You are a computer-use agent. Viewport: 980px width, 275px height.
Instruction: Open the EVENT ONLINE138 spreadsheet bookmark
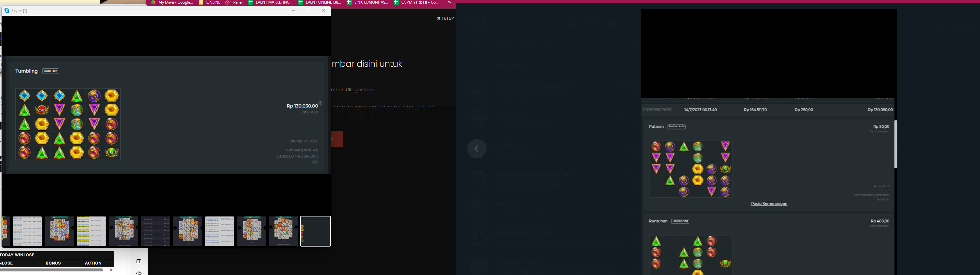point(319,2)
